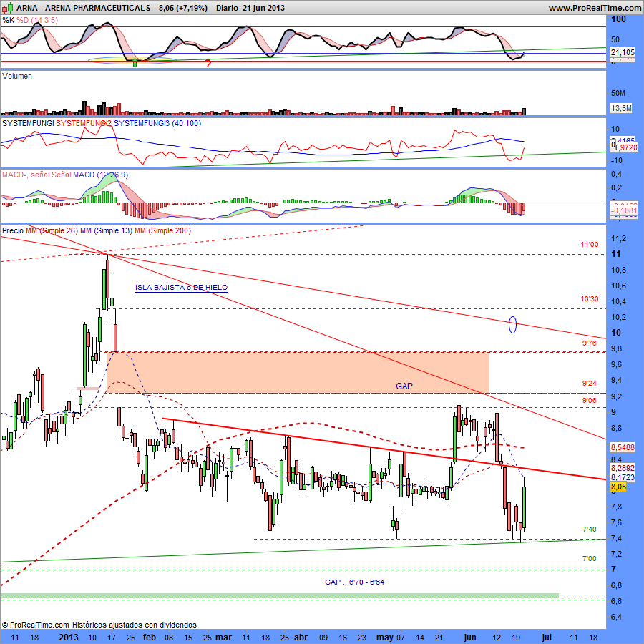This screenshot has width=644, height=644.
Task: Click the MACD (12 26 9) label
Action: [x=100, y=175]
